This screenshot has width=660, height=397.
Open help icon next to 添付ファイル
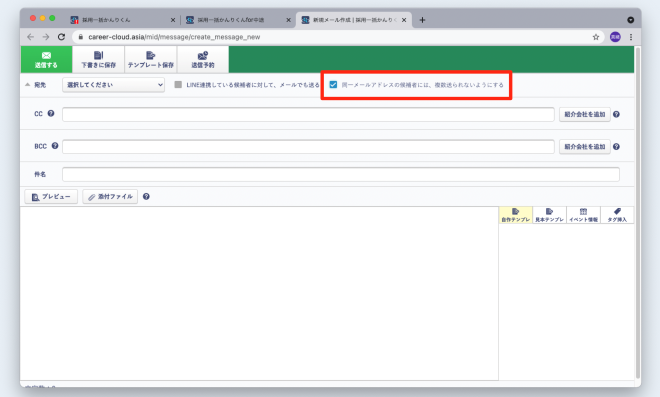(x=146, y=196)
